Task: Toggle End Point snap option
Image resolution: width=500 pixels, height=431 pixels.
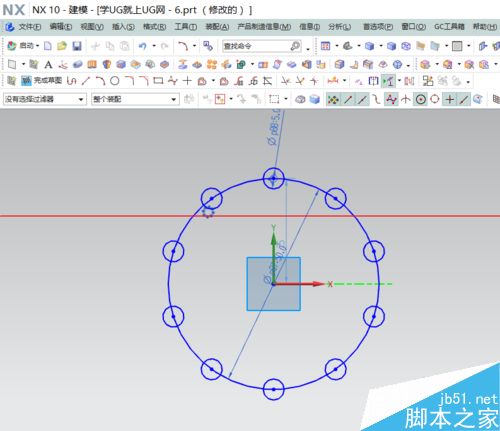Action: click(348, 99)
